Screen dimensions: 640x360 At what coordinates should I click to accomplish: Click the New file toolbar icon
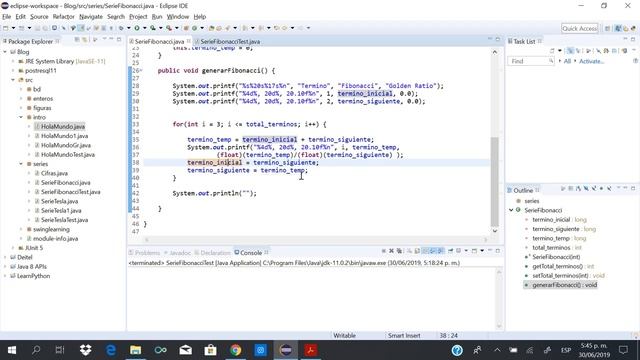[x=6, y=28]
